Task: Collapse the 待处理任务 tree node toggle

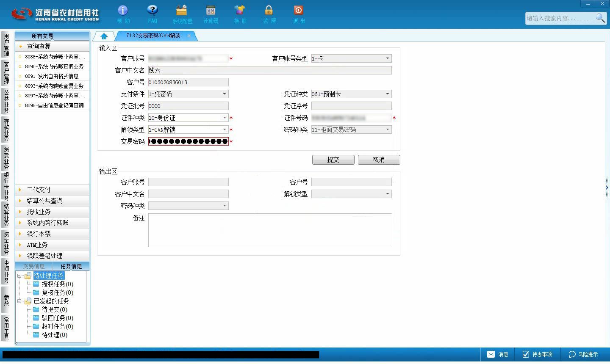Action: [x=19, y=276]
